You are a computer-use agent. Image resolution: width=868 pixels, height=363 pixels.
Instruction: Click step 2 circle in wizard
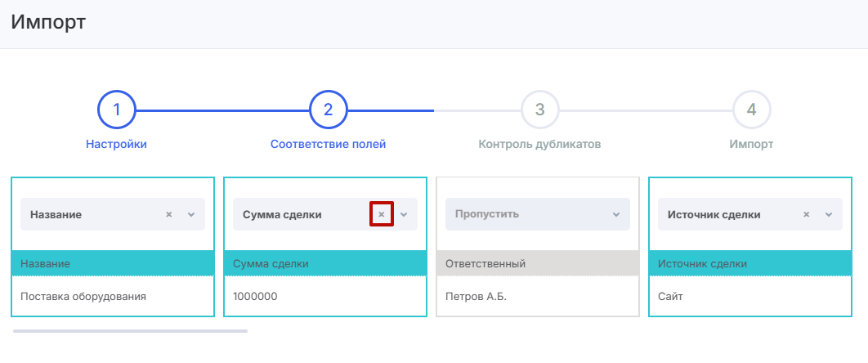click(328, 110)
